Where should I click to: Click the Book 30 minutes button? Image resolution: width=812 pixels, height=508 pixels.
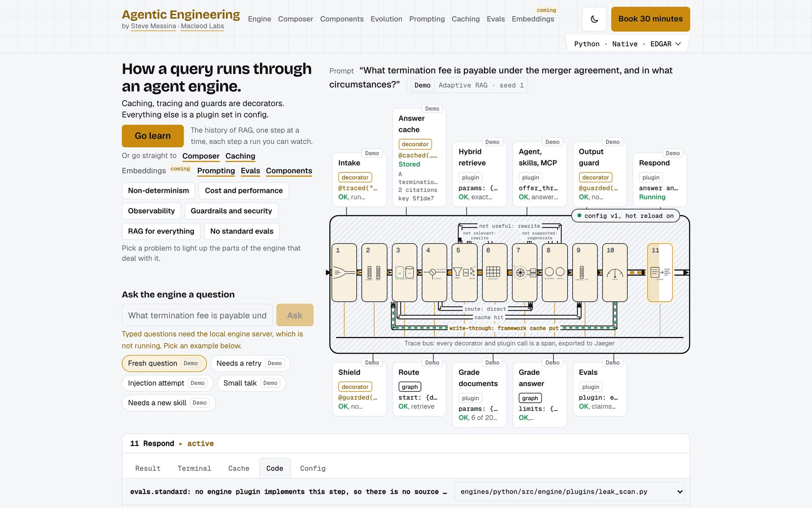coord(651,19)
